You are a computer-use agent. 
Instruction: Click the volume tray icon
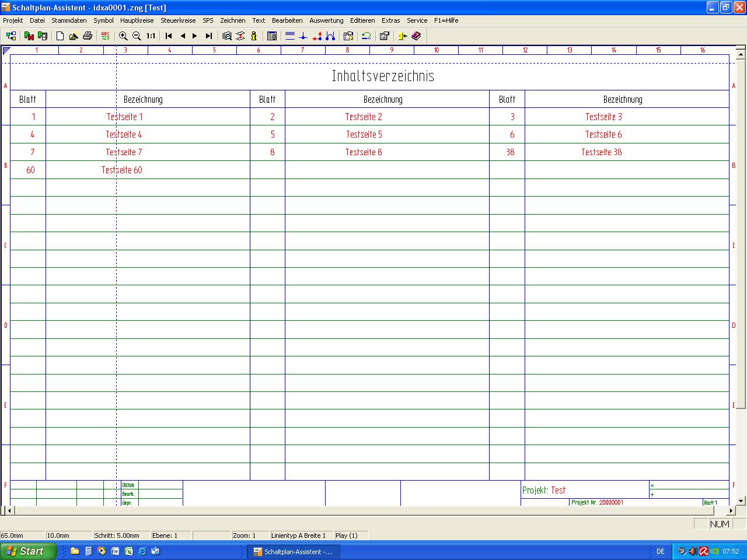coord(693,551)
